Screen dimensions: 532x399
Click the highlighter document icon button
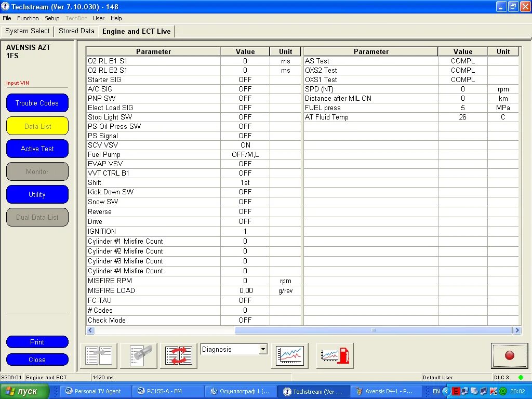coord(138,355)
